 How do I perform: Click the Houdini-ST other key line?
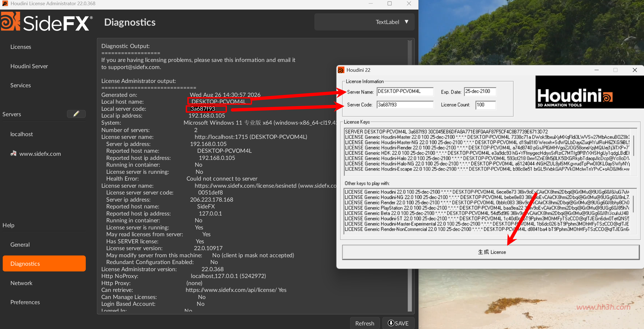487,219
